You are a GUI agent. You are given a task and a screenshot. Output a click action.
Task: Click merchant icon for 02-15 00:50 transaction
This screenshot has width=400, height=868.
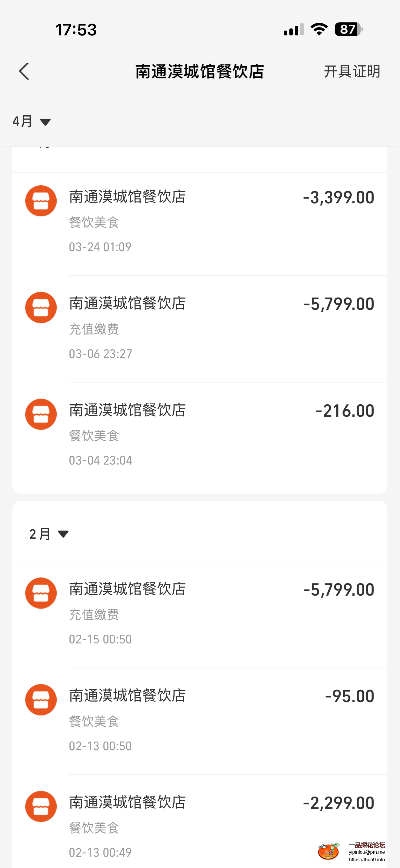point(41,593)
